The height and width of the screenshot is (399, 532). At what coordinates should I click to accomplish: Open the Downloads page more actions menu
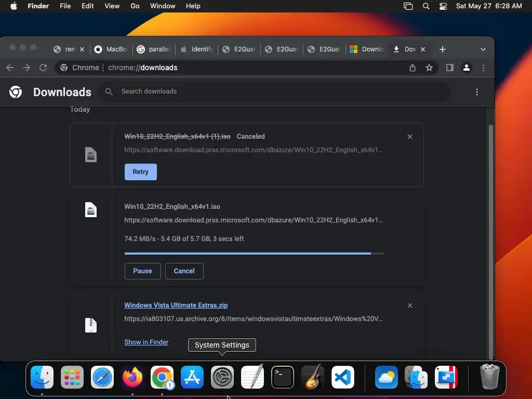[477, 92]
